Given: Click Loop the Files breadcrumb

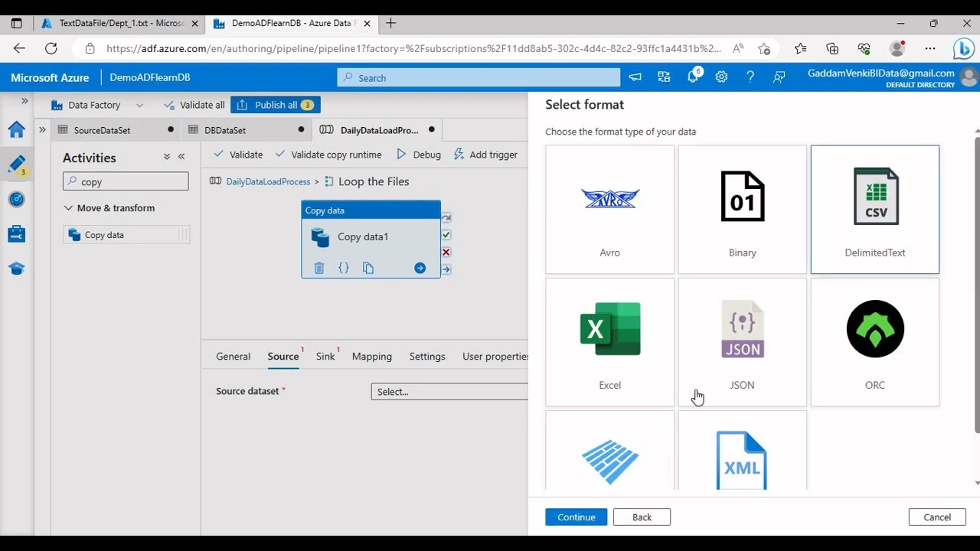Looking at the screenshot, I should tap(374, 181).
